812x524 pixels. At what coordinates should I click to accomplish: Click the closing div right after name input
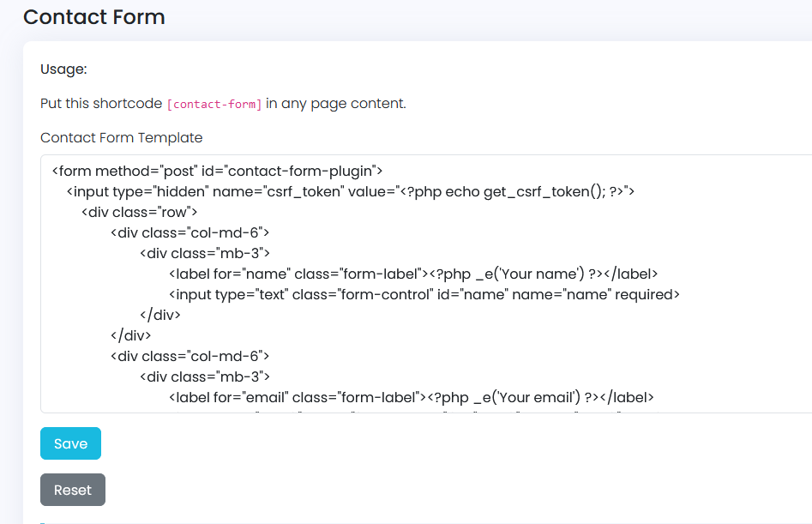[160, 315]
